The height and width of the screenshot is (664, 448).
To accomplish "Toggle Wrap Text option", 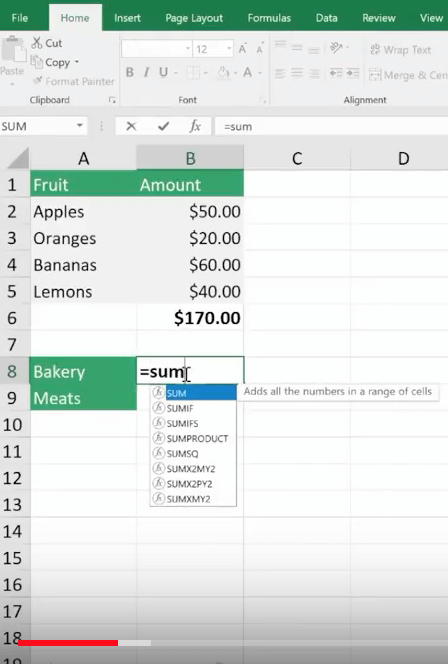I will [401, 50].
